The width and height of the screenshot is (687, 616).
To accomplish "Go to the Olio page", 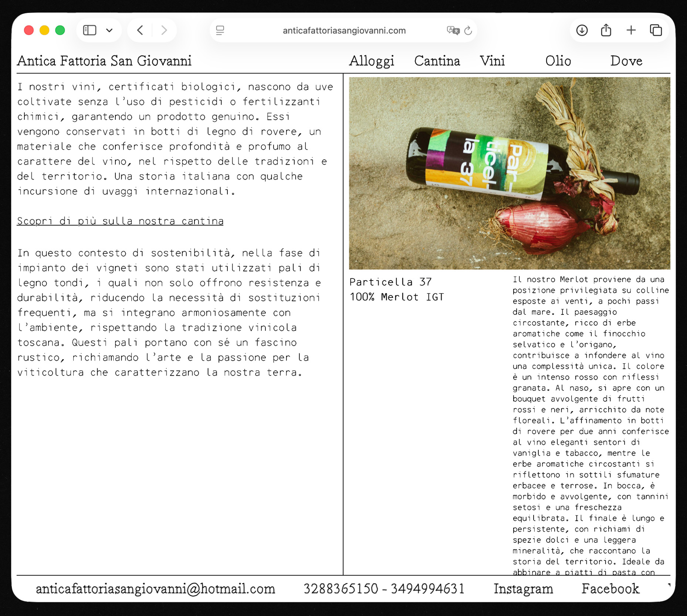I will point(558,61).
